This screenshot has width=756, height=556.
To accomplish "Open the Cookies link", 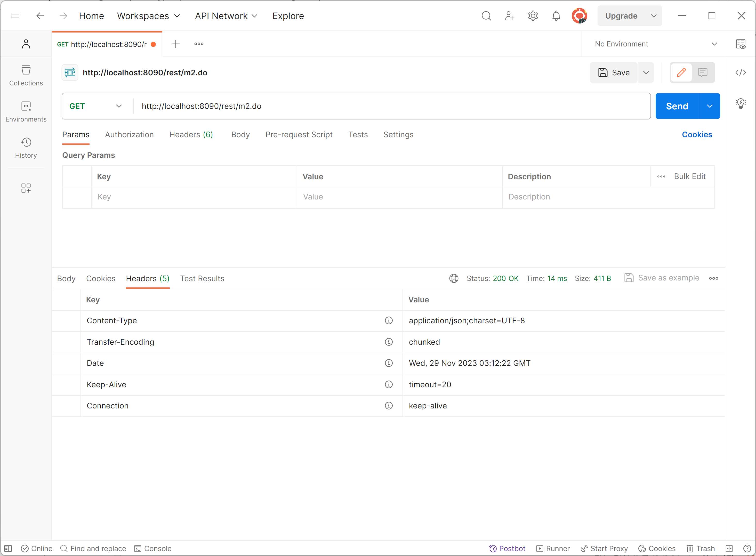I will coord(697,135).
